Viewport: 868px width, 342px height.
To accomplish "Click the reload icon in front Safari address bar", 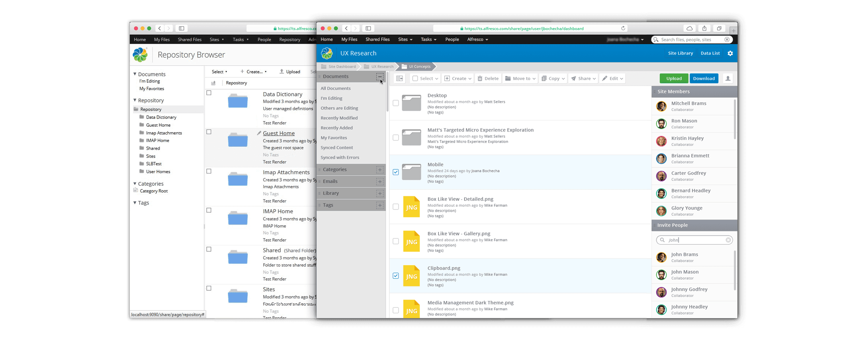I will click(x=623, y=28).
